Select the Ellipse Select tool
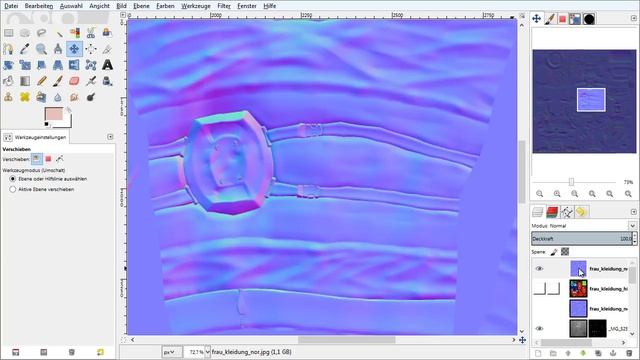The height and width of the screenshot is (360, 640). [25, 33]
